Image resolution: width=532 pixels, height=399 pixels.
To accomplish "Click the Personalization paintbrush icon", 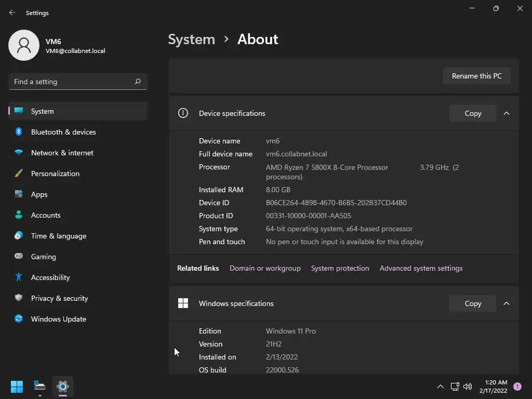I will click(x=19, y=174).
